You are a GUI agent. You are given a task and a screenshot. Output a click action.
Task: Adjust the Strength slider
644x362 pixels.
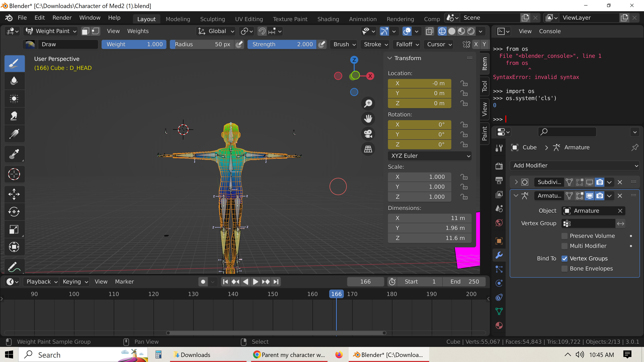pyautogui.click(x=282, y=44)
